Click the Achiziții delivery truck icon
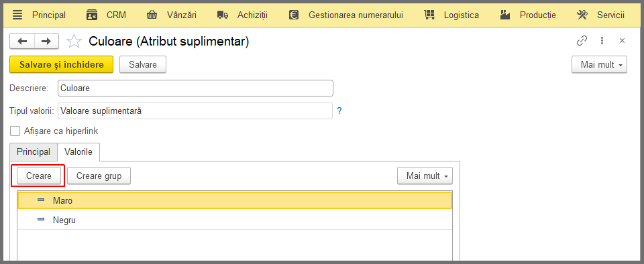This screenshot has width=644, height=264. pyautogui.click(x=223, y=15)
